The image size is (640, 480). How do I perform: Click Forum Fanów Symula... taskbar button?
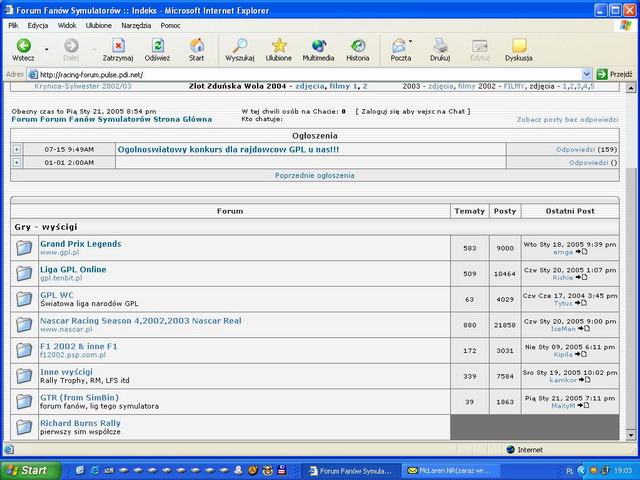(x=351, y=471)
